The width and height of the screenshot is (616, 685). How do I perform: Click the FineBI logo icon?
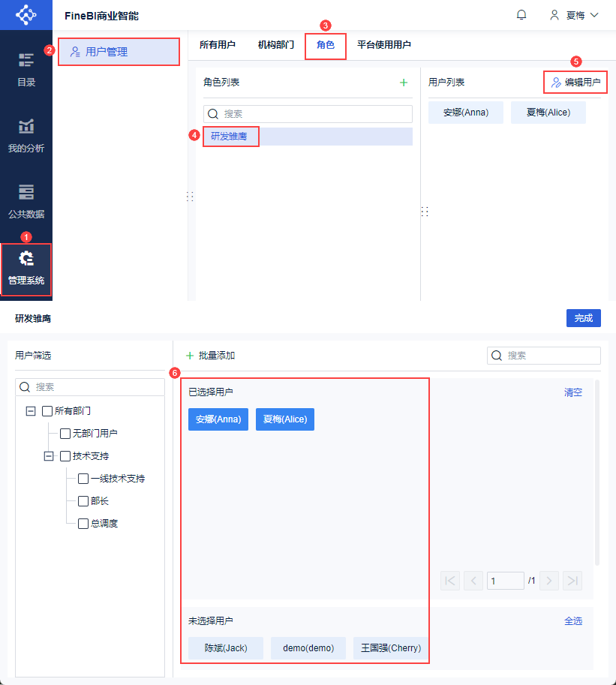pos(26,15)
